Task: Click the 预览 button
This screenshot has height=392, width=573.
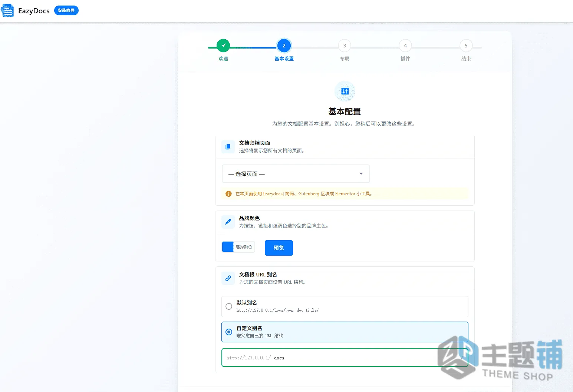Action: (279, 248)
